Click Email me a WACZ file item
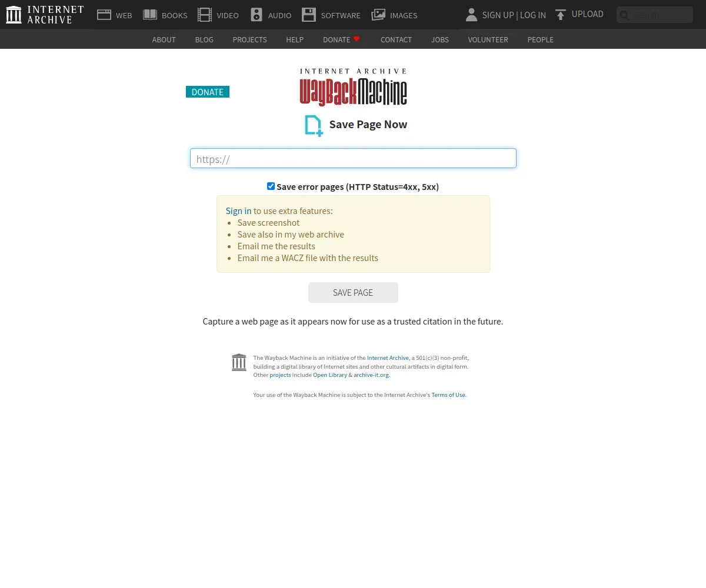 coord(308,258)
